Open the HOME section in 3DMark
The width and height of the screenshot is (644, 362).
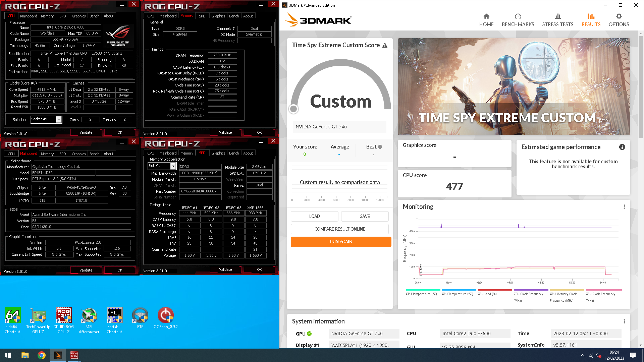pyautogui.click(x=486, y=20)
